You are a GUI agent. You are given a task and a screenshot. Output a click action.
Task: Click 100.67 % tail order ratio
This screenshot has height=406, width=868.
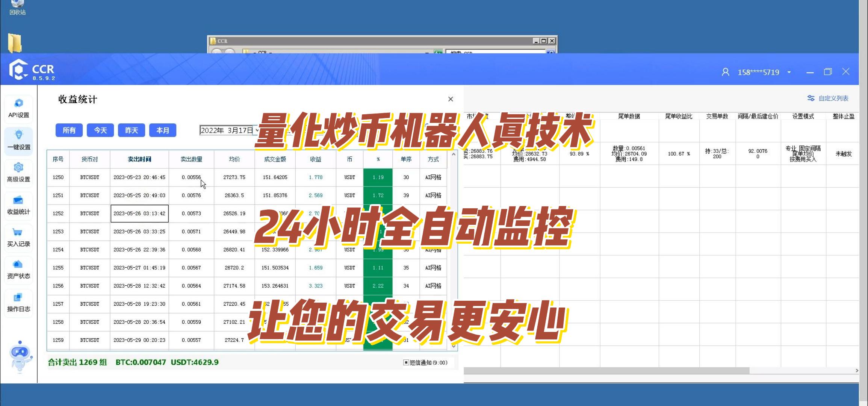pyautogui.click(x=679, y=154)
